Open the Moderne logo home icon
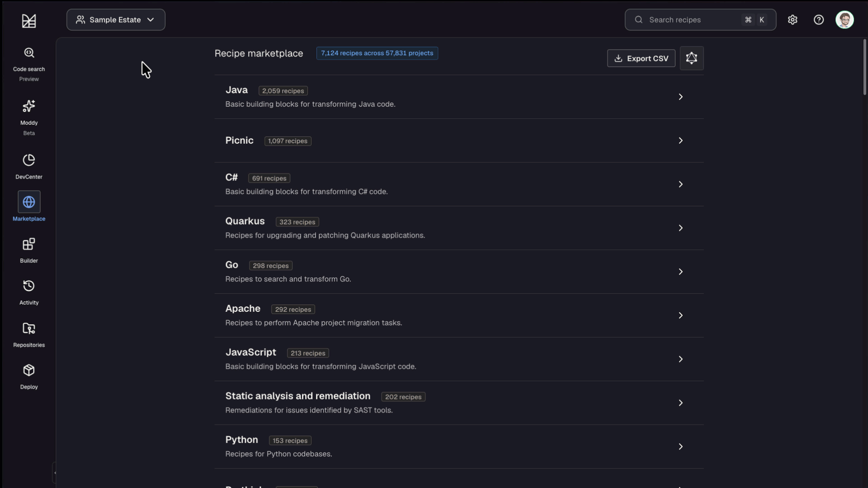 point(29,21)
